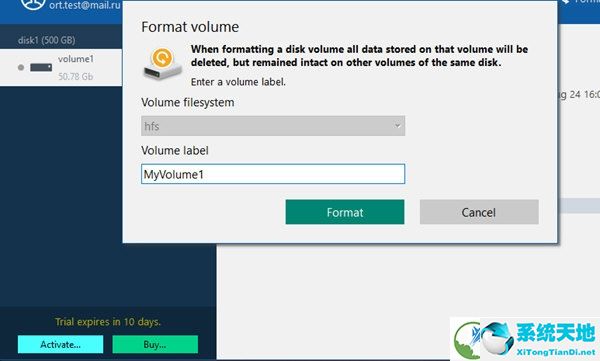
Task: Select volume1 in the disk list
Action: click(x=61, y=67)
